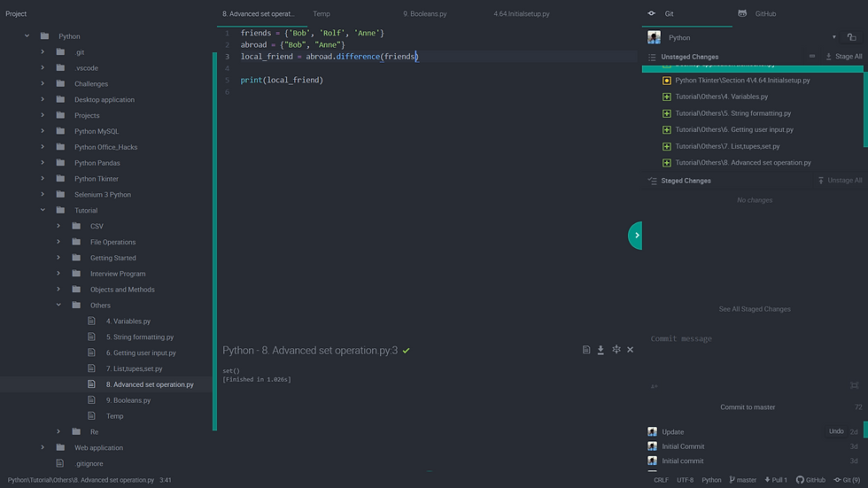
Task: Open 4. Variables.py in project tree
Action: click(x=128, y=321)
